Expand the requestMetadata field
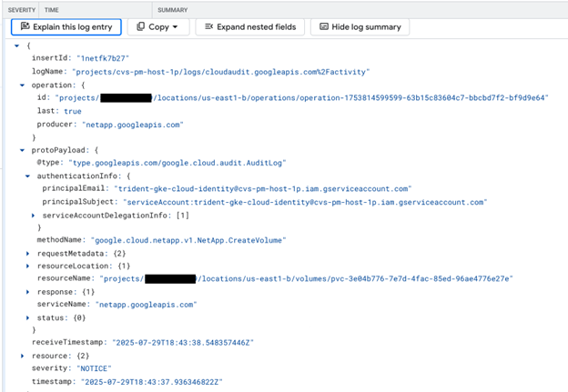The width and height of the screenshot is (568, 392). [x=27, y=252]
